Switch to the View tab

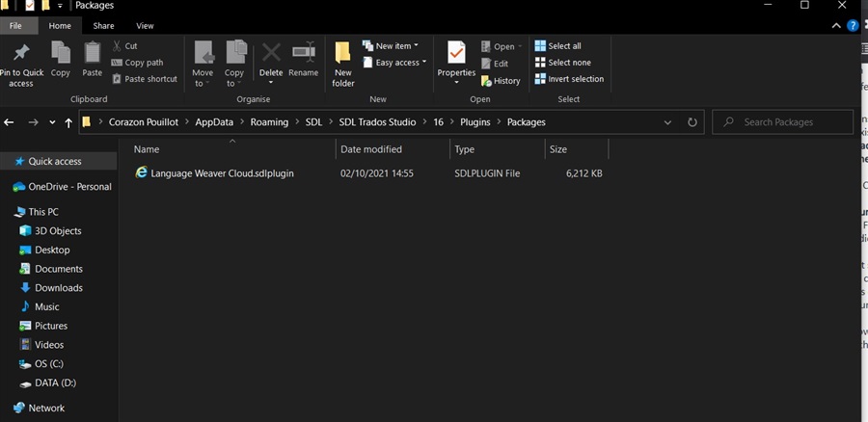[x=145, y=25]
